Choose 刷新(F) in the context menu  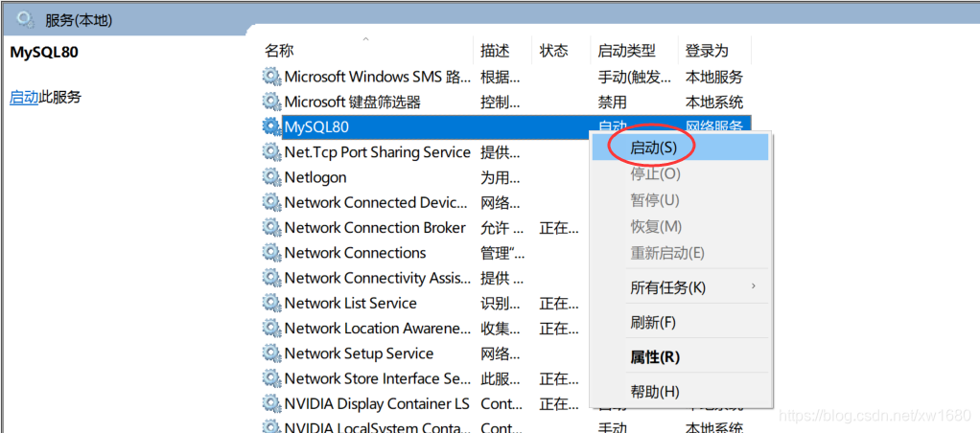tap(680, 323)
